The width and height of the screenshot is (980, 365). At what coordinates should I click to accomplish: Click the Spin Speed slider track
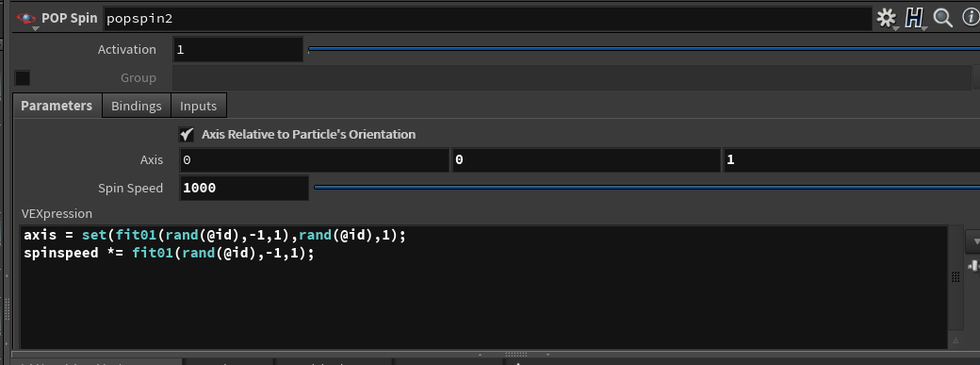(x=646, y=187)
